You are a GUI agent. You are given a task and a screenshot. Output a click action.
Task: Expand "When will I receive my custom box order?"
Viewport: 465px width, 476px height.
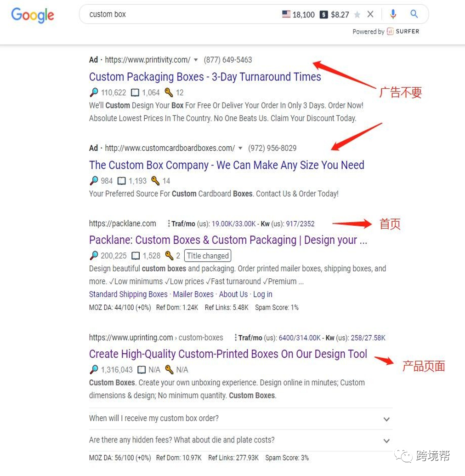240,419
